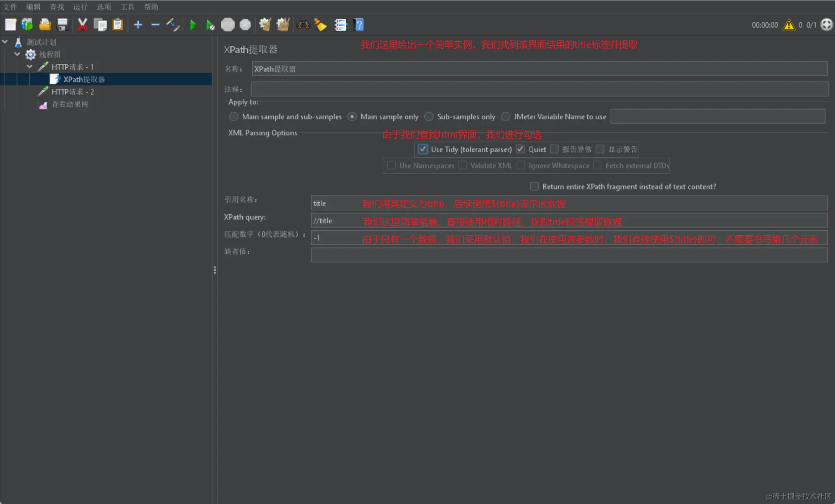Collapse the 测试计划 tree node

5,42
